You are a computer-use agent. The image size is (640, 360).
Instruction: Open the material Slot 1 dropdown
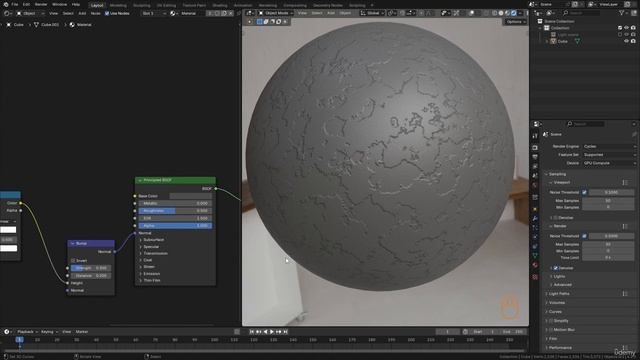(x=154, y=13)
